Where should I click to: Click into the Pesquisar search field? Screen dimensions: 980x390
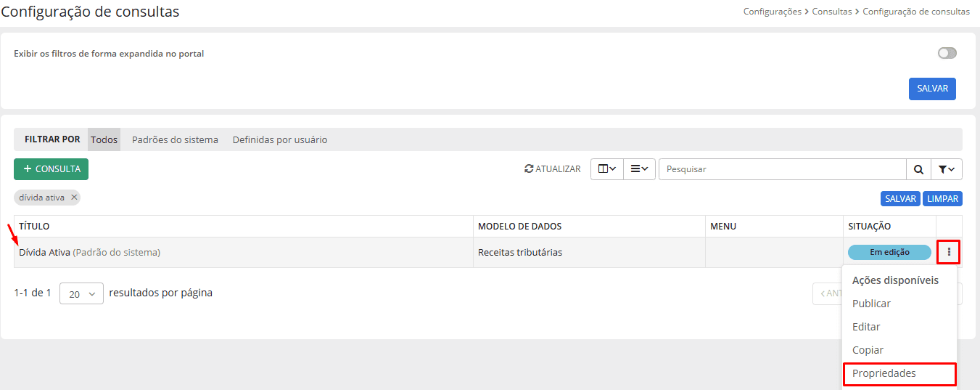[x=781, y=169]
